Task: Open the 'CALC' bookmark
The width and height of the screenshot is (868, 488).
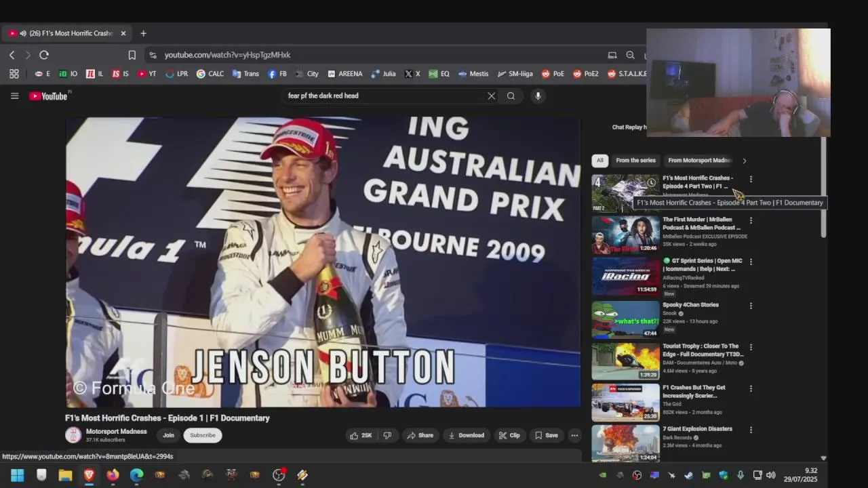Action: pos(210,74)
